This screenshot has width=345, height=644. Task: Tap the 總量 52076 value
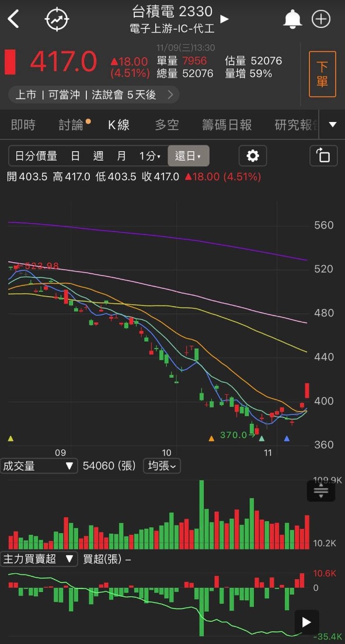185,74
